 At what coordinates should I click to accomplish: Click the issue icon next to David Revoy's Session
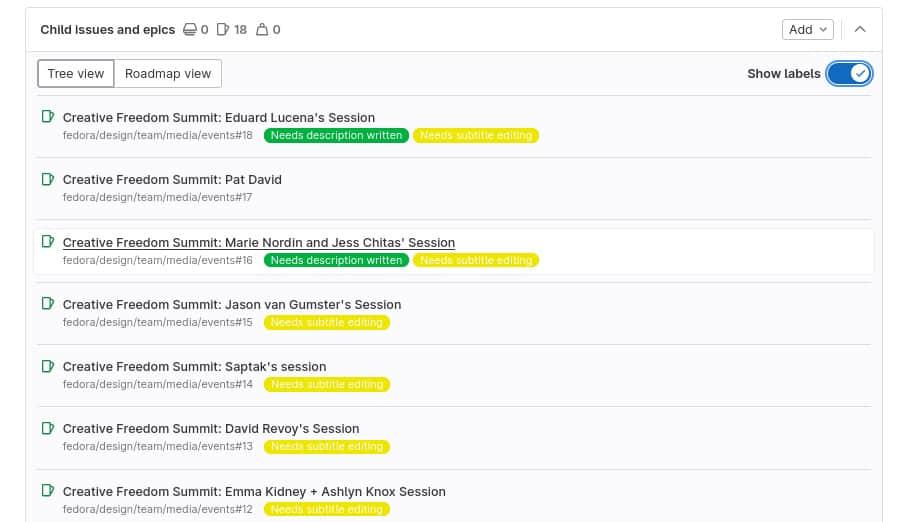coord(47,428)
